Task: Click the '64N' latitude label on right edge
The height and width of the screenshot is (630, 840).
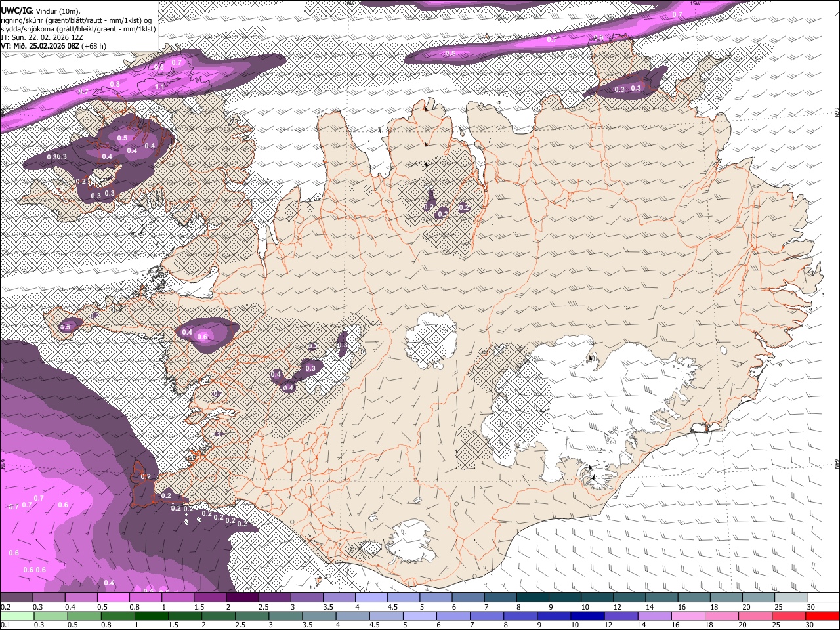Action: pos(837,463)
